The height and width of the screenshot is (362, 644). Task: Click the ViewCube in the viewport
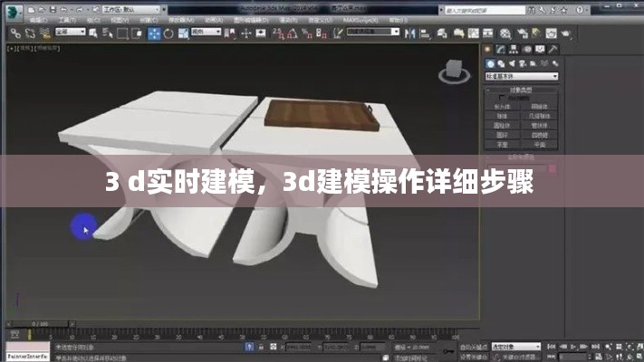pyautogui.click(x=451, y=71)
